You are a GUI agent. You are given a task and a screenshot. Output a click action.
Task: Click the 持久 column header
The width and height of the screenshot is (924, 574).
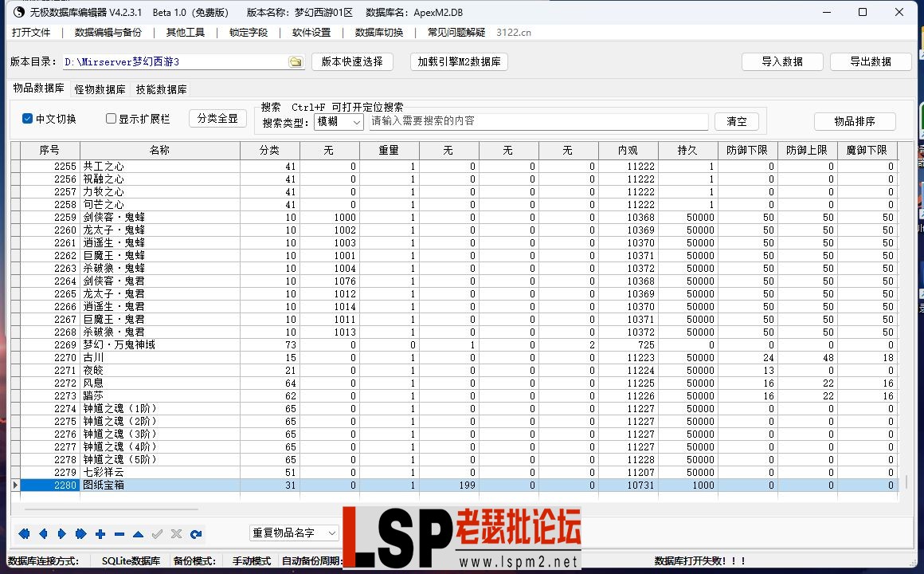click(x=687, y=151)
